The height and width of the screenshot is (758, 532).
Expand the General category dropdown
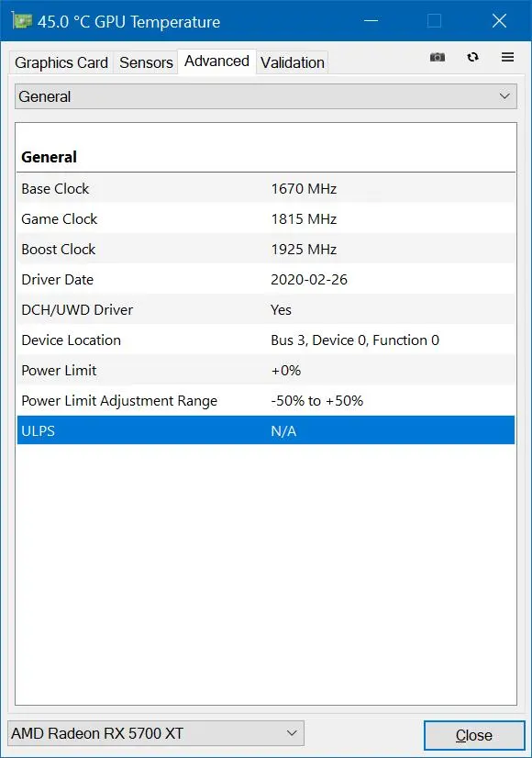pyautogui.click(x=266, y=96)
